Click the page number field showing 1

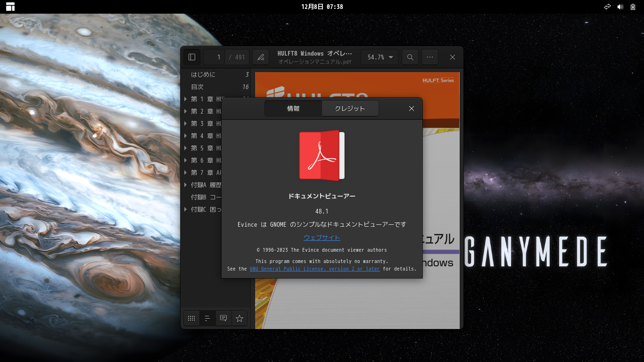(215, 57)
